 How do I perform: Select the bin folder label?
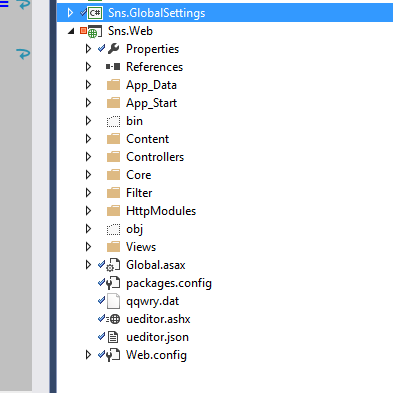tap(134, 121)
